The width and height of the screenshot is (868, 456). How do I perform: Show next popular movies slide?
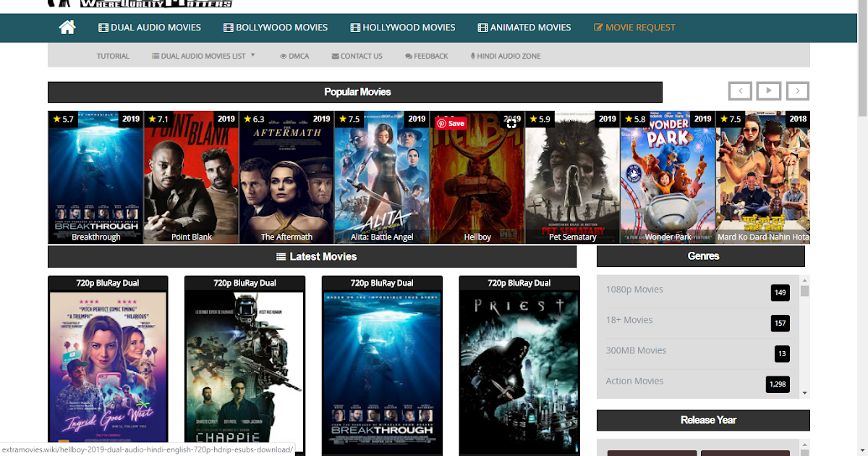[x=797, y=90]
